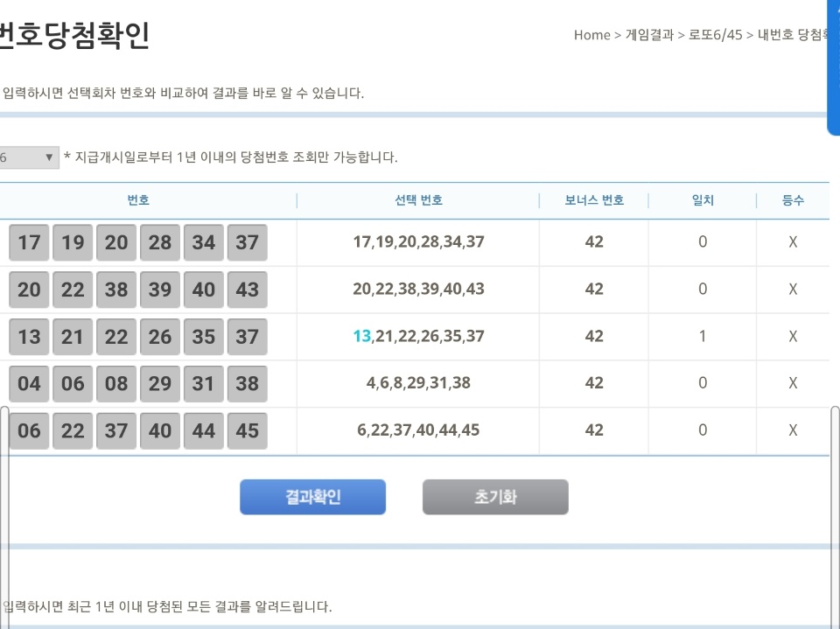This screenshot has height=629, width=840.
Task: Select number box 45 in fifth row
Action: (x=247, y=430)
